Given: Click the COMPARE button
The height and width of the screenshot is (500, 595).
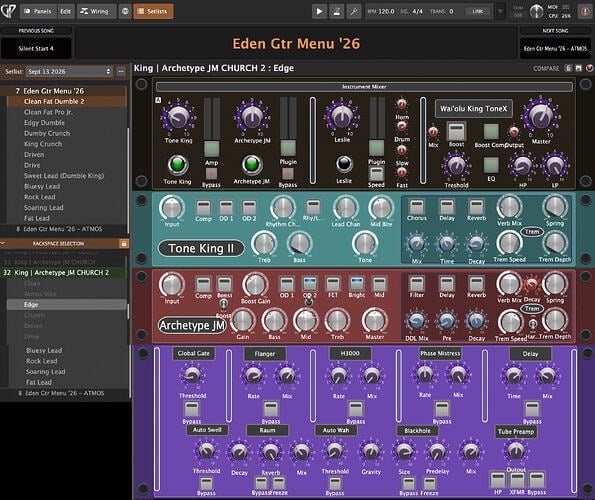Looking at the screenshot, I should (546, 69).
